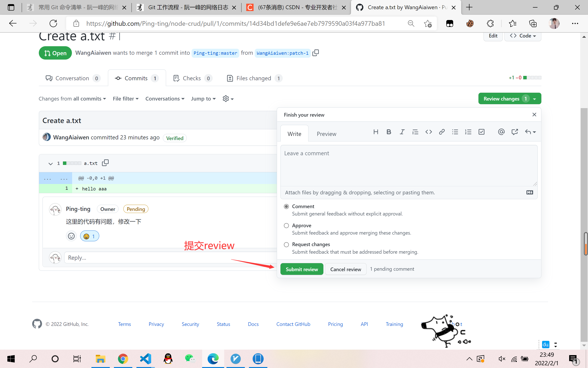Switch to Checks tab
The width and height of the screenshot is (588, 368).
tap(193, 78)
